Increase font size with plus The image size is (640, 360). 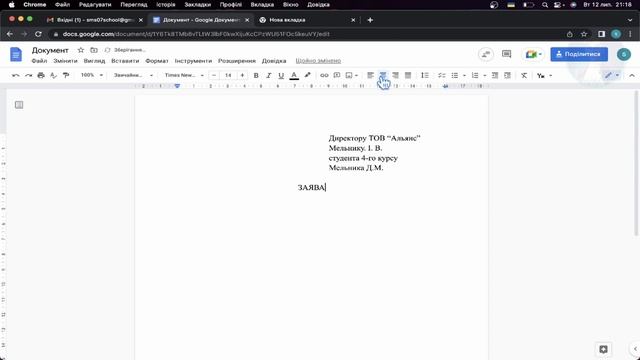(x=242, y=76)
